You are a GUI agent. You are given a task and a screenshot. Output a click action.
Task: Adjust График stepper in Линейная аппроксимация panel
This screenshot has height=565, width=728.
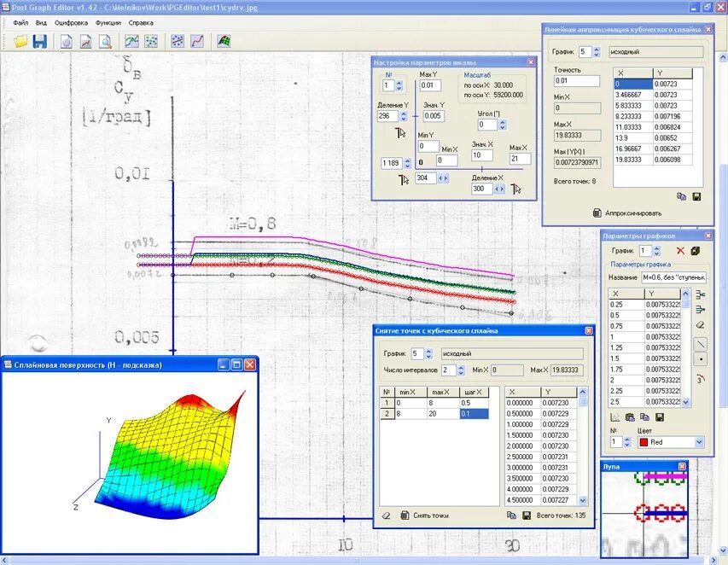click(597, 52)
